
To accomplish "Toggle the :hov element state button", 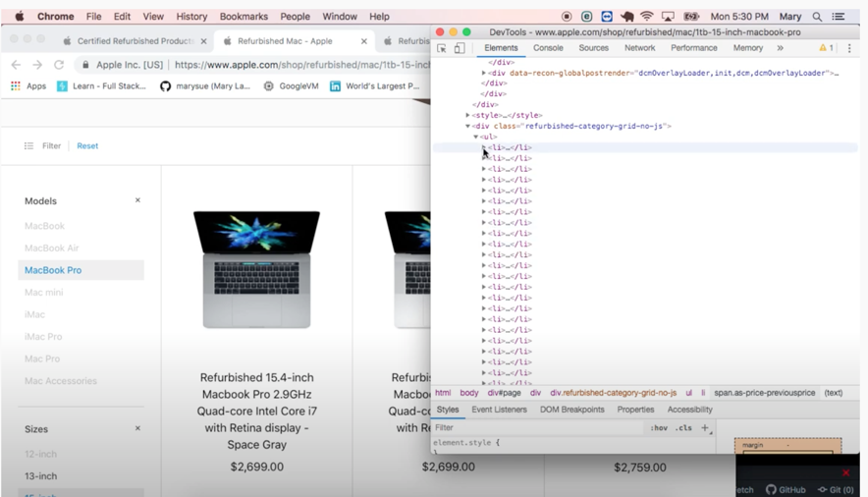I will [659, 428].
